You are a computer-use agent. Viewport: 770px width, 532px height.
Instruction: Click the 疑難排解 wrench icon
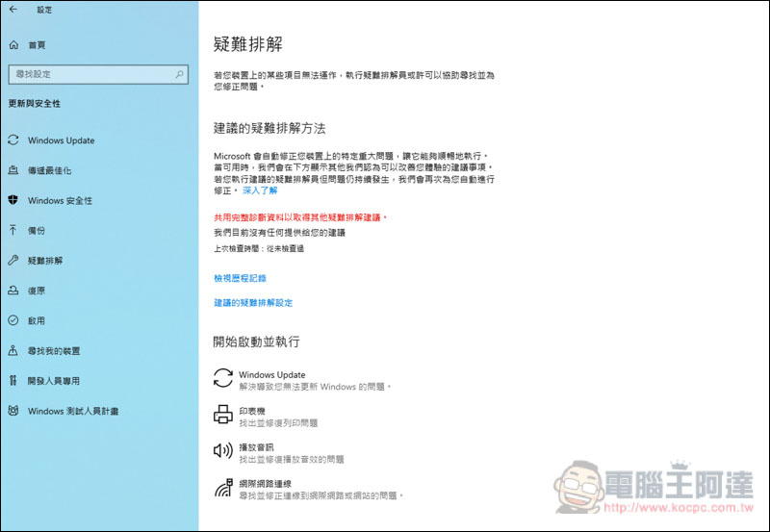click(13, 260)
